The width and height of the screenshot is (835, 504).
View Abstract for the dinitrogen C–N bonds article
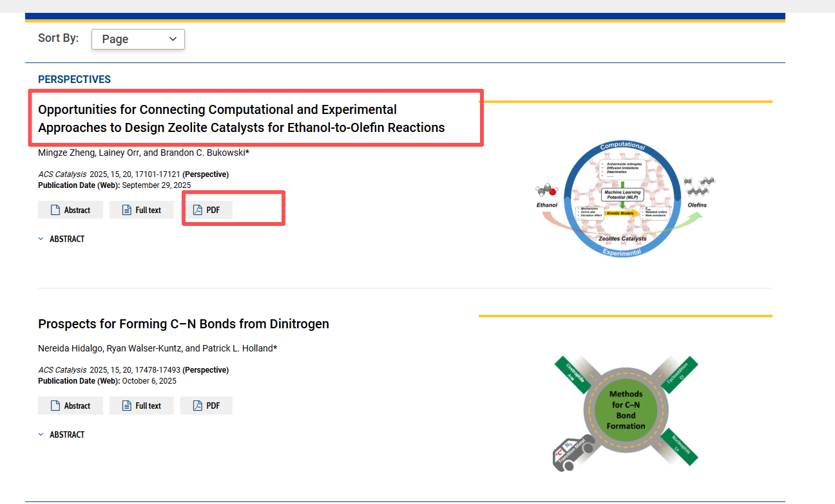71,406
